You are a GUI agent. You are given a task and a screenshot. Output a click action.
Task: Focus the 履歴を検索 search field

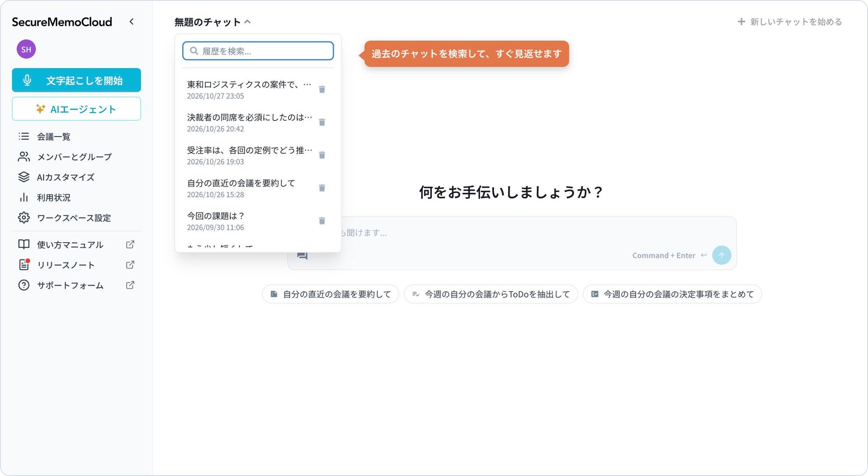click(258, 51)
